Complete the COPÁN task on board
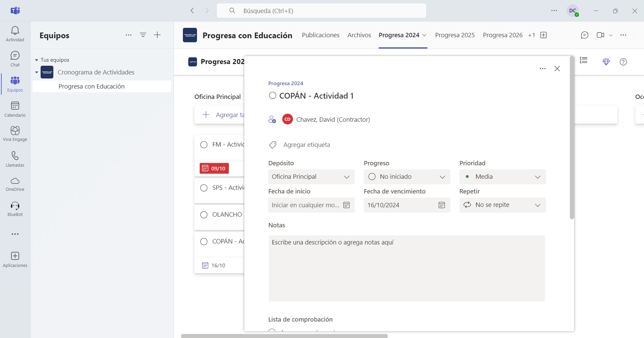This screenshot has width=644, height=338. pyautogui.click(x=204, y=241)
